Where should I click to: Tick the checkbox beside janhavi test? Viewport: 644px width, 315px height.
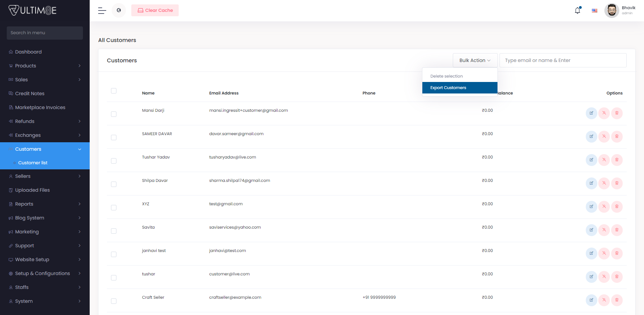click(x=114, y=254)
